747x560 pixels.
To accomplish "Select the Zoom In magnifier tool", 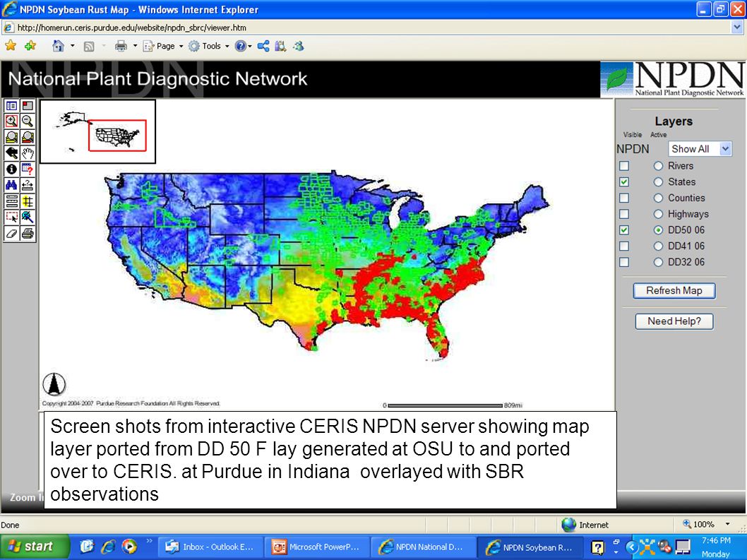I will point(12,121).
